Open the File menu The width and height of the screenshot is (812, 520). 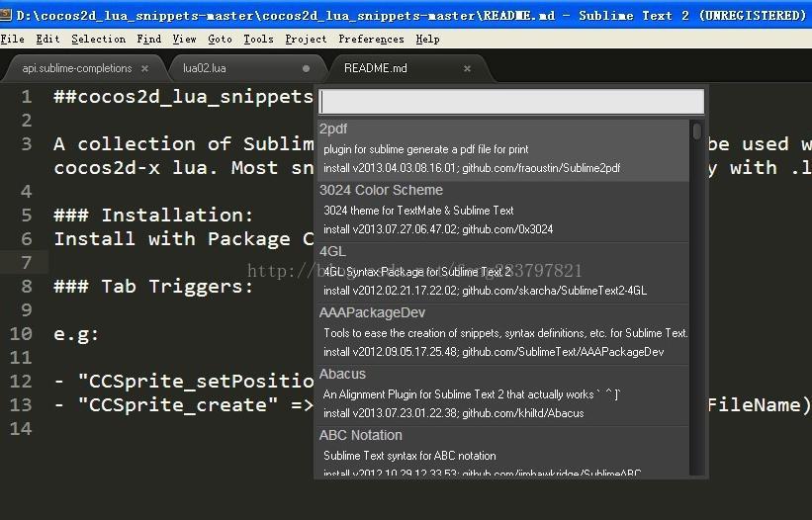pyautogui.click(x=13, y=39)
